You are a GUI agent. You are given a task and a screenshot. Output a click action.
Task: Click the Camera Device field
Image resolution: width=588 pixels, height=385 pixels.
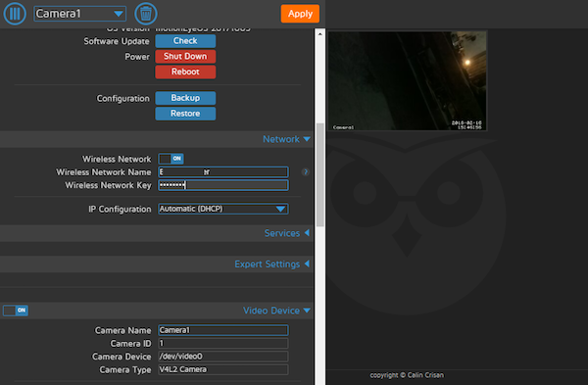[x=223, y=357]
